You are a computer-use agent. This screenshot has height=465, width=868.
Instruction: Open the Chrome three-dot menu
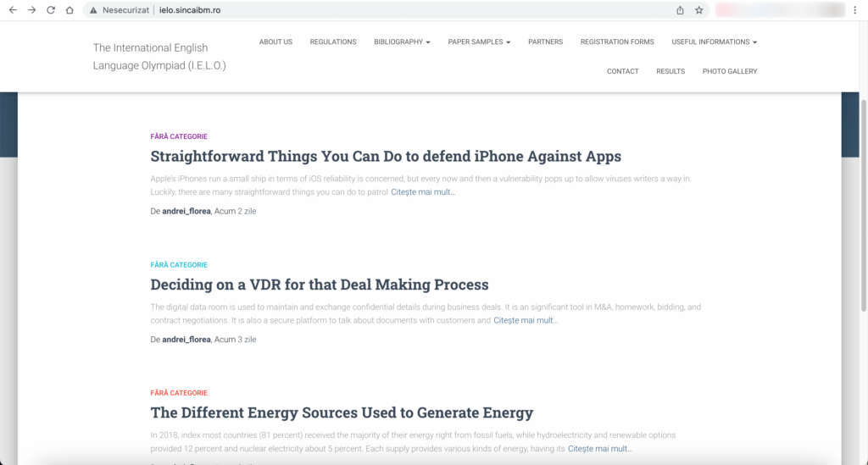pos(857,10)
